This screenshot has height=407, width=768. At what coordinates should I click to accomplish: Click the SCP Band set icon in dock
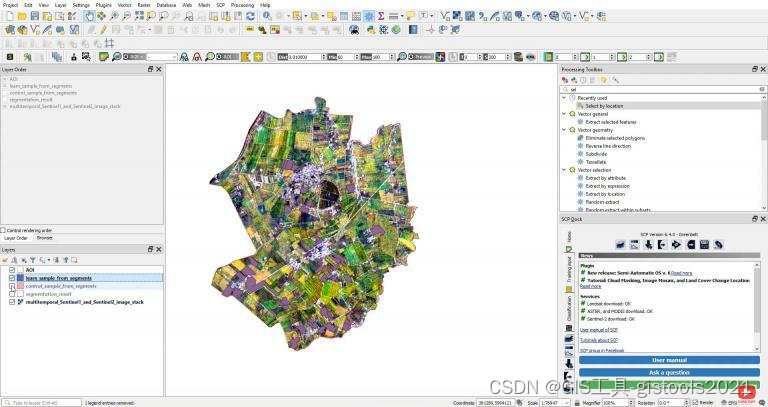[x=620, y=244]
